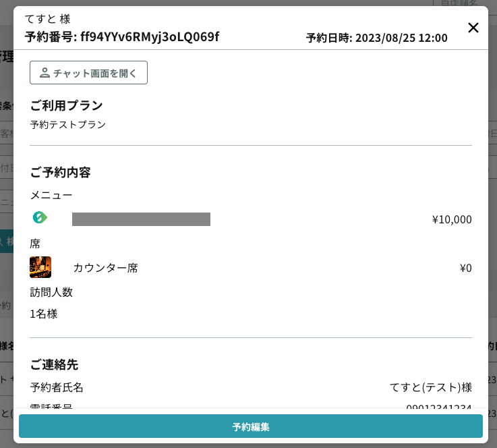Click the gray redacted menu name bar

click(x=141, y=219)
